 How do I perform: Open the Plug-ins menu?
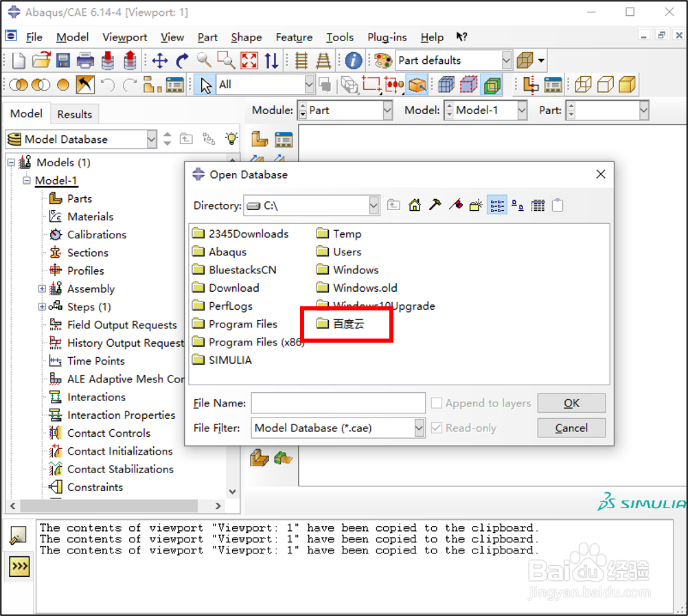click(387, 37)
